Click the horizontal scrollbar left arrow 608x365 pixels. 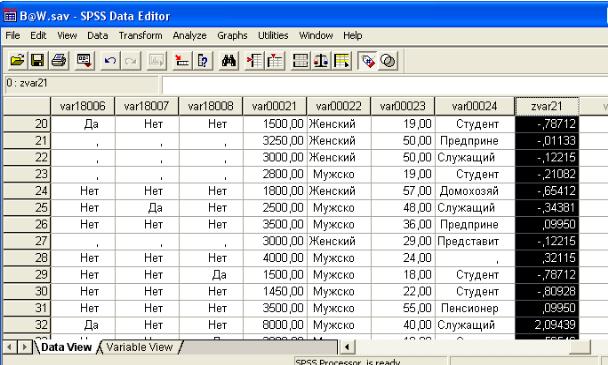(x=347, y=347)
